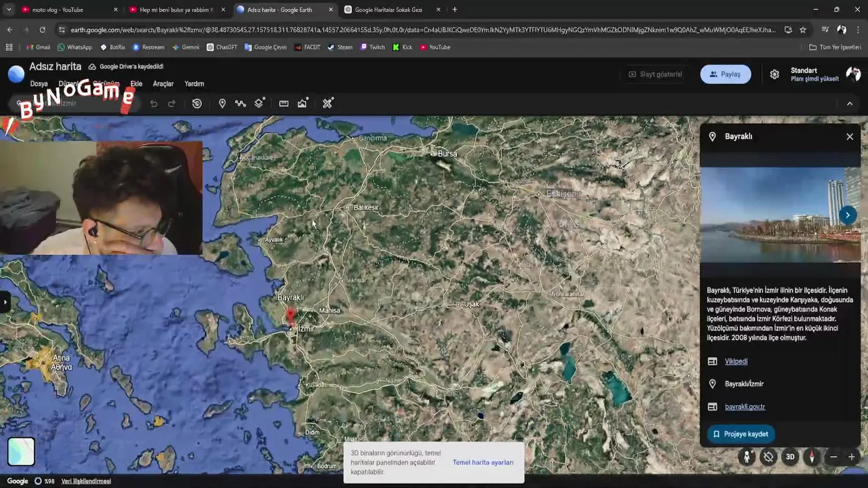The width and height of the screenshot is (868, 488).
Task: Click the Bayraklı/İzmir address text
Action: 744,384
